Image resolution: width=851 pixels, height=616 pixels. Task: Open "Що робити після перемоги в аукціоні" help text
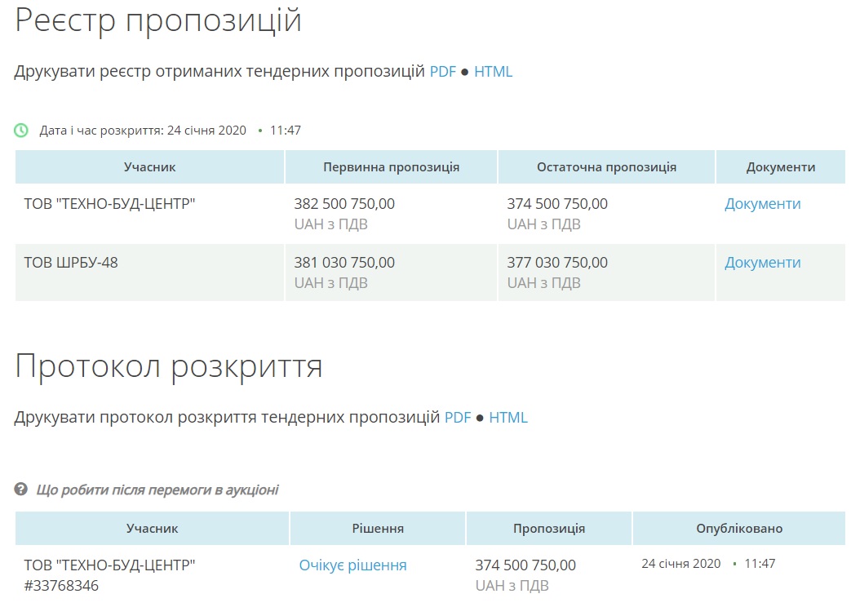click(x=157, y=490)
